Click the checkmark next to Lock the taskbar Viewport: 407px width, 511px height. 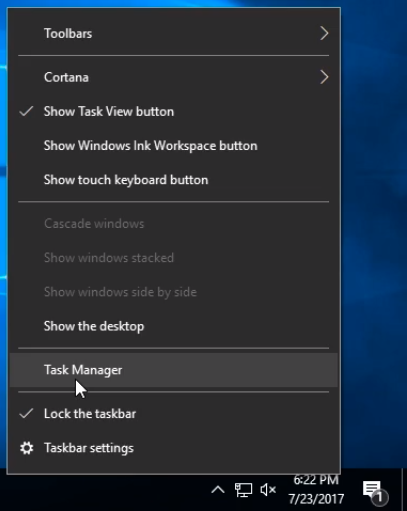pyautogui.click(x=26, y=414)
